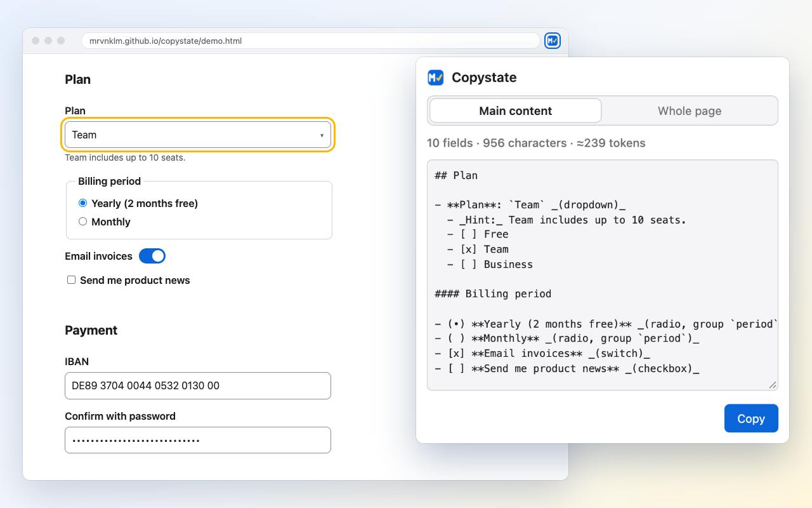Select the Monthly billing radio button
Viewport: 812px width, 508px height.
tap(82, 222)
